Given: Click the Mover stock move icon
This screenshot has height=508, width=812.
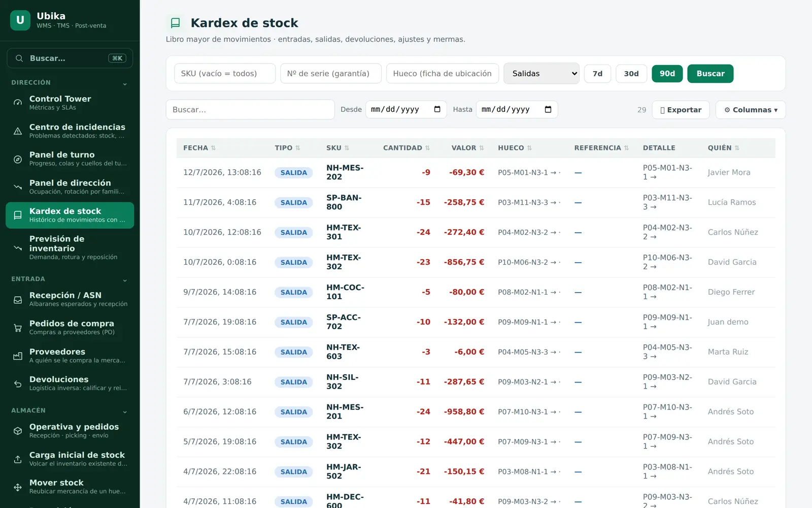Looking at the screenshot, I should point(18,487).
